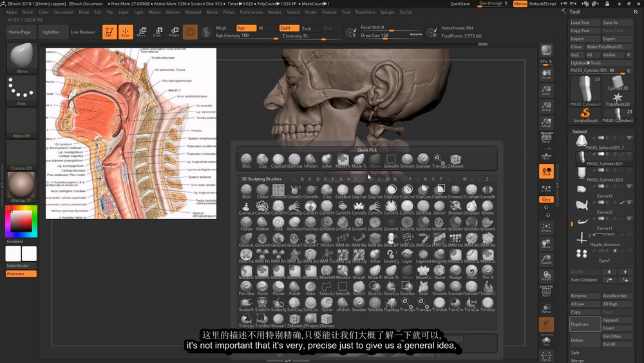This screenshot has width=644, height=363.
Task: Click the Frame icon in right shelf
Action: click(546, 228)
